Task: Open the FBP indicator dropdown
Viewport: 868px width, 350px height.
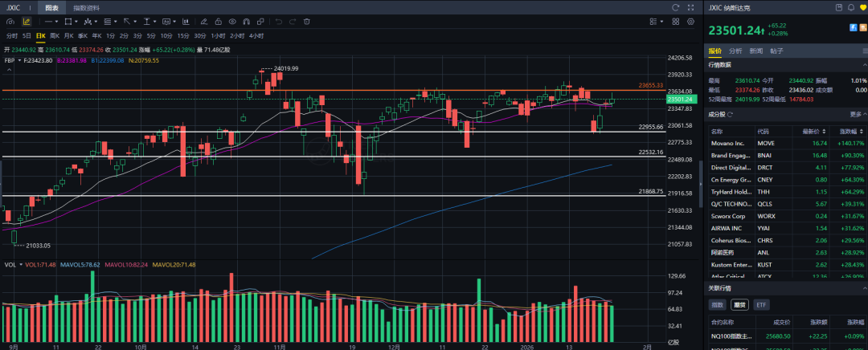Action: point(11,60)
